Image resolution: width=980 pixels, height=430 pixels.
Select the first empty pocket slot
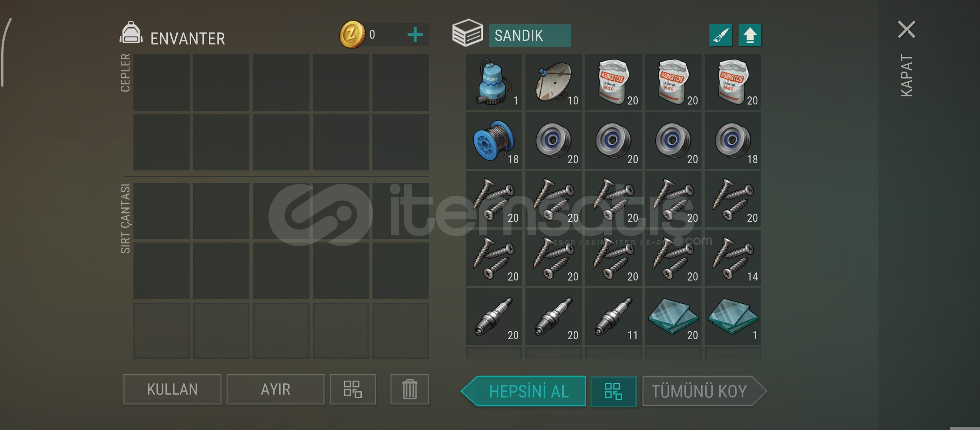click(161, 82)
